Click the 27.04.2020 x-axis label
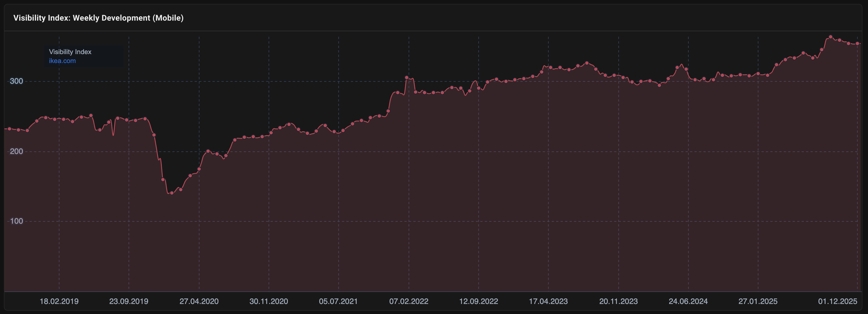The image size is (868, 314). click(199, 301)
